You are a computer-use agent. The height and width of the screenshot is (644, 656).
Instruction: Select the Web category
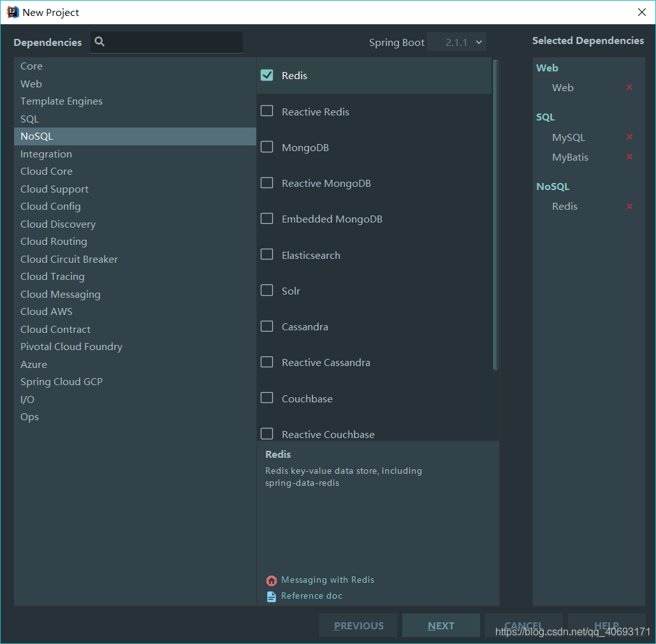point(135,84)
